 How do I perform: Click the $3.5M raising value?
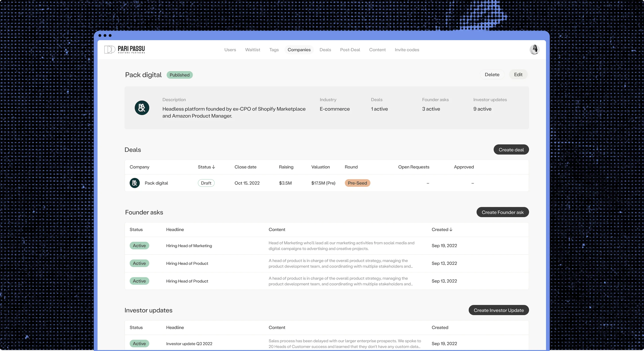click(285, 183)
